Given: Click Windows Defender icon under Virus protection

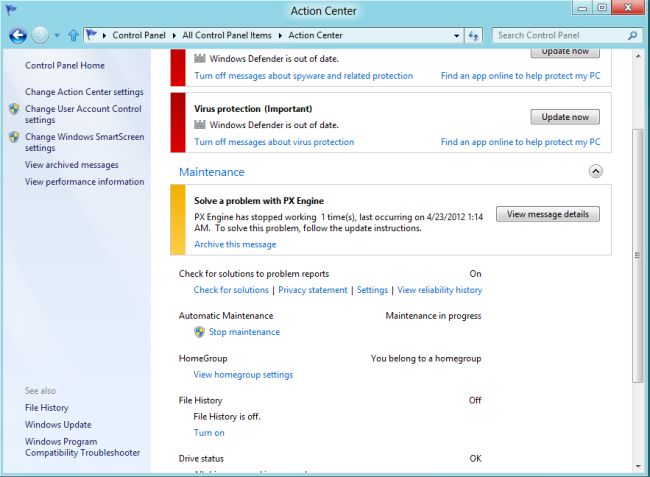Looking at the screenshot, I should pos(200,124).
